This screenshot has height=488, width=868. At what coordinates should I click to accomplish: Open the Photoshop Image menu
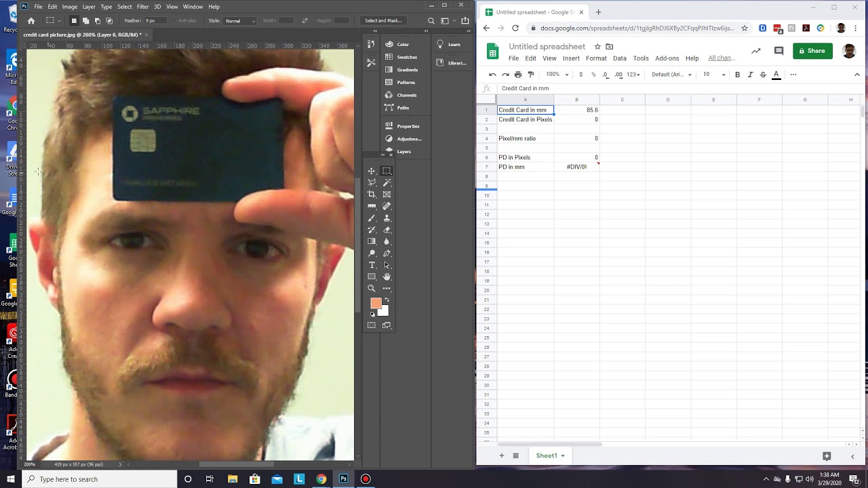[x=70, y=7]
